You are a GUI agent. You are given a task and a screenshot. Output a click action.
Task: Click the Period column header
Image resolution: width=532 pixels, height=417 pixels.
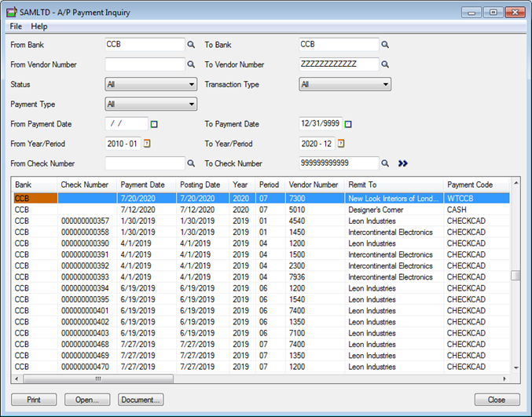coord(270,185)
